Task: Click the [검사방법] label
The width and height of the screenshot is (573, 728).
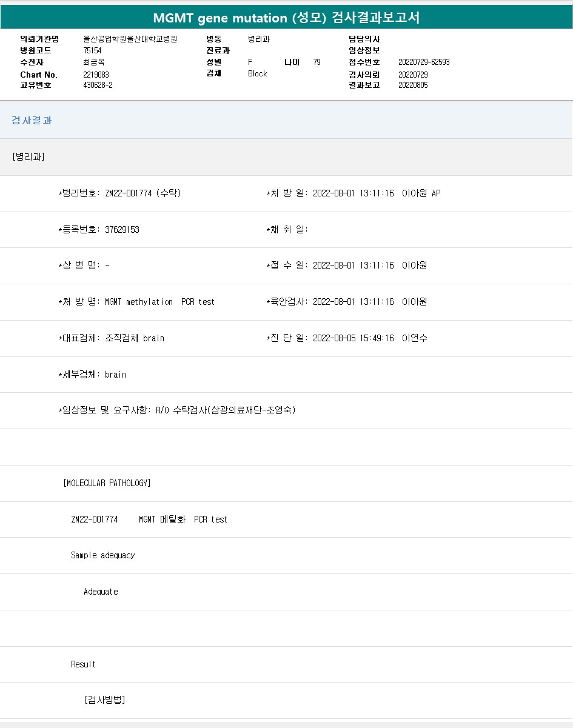Action: [x=105, y=700]
